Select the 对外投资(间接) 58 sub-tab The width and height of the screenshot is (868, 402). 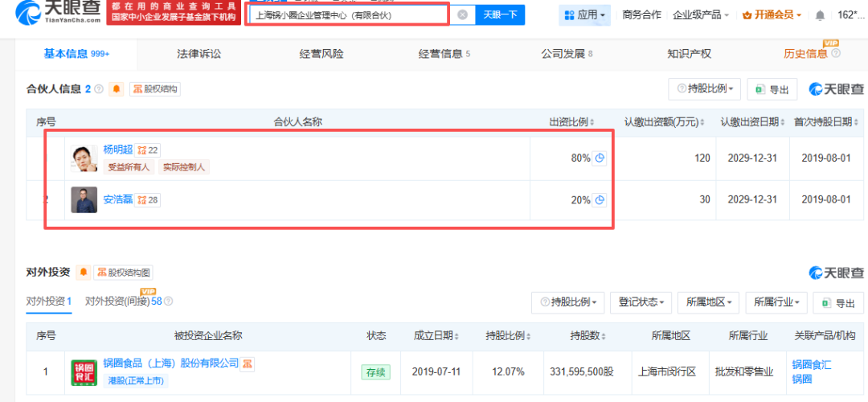[x=123, y=301]
